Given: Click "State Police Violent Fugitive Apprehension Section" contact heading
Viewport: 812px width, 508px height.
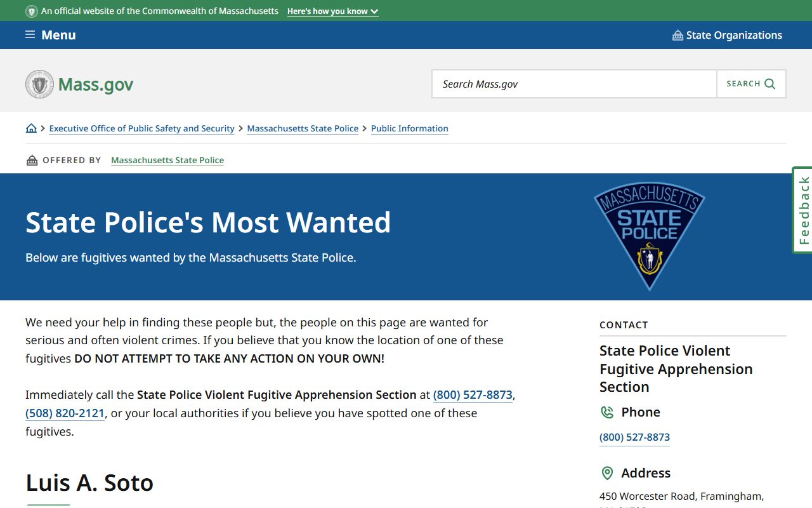Looking at the screenshot, I should [x=676, y=369].
